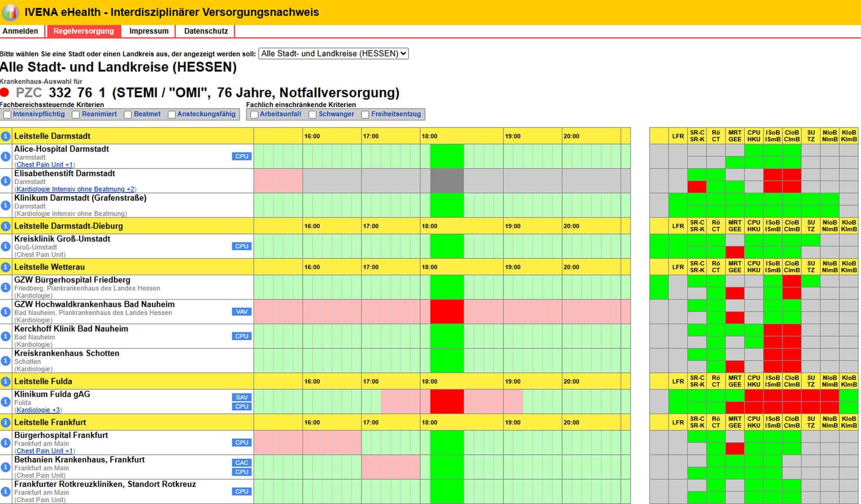The width and height of the screenshot is (861, 504).
Task: Check the Schwanger checkbox
Action: pos(313,115)
